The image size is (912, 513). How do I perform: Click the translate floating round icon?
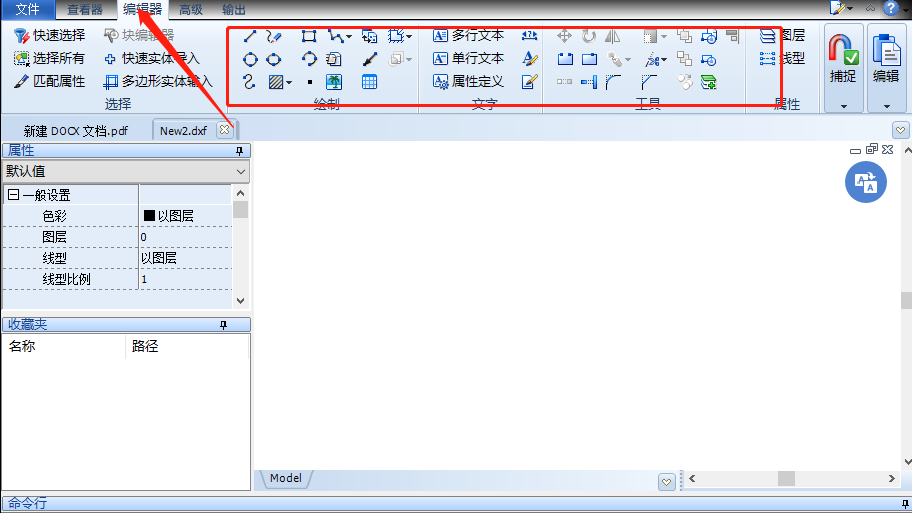coord(866,182)
